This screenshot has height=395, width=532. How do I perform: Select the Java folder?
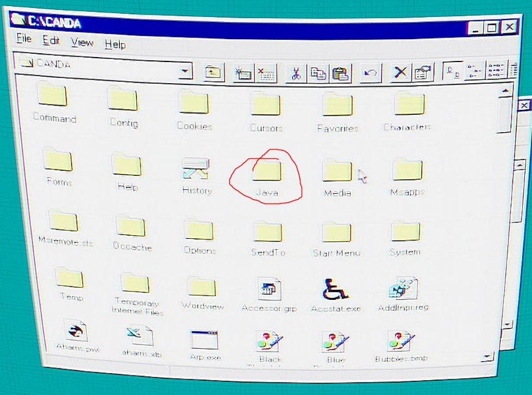[267, 177]
